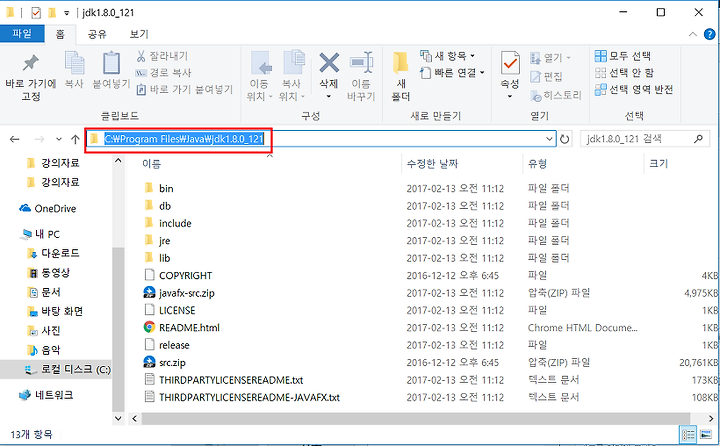The image size is (720, 446).
Task: Click Cut (잘라내기) scissors icon
Action: click(x=141, y=56)
